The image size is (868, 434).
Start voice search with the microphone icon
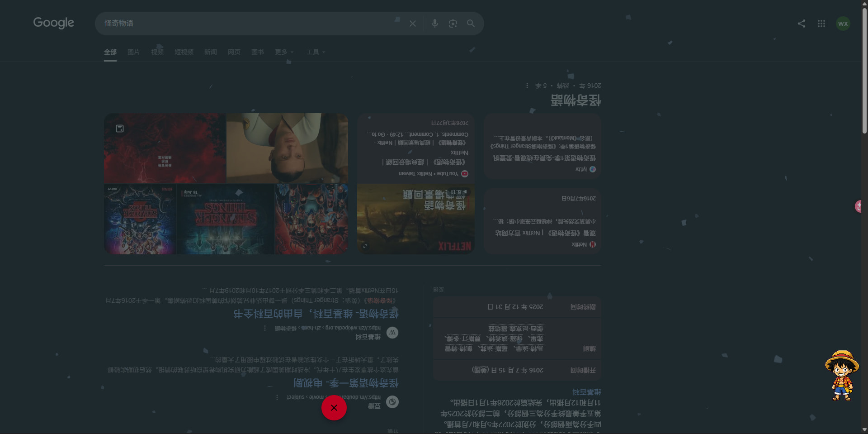click(x=434, y=24)
